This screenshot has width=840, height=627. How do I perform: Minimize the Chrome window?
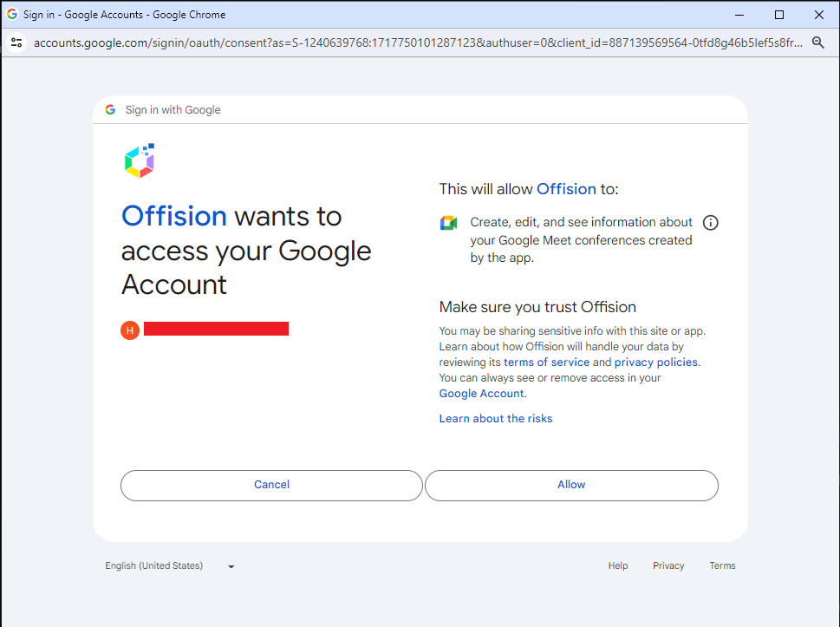(x=739, y=15)
